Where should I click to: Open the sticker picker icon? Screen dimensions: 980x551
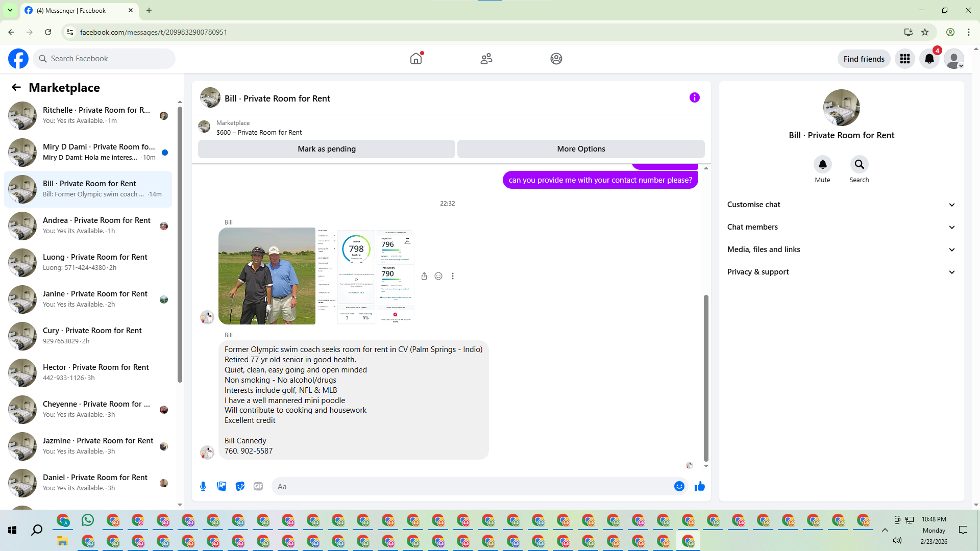click(240, 486)
